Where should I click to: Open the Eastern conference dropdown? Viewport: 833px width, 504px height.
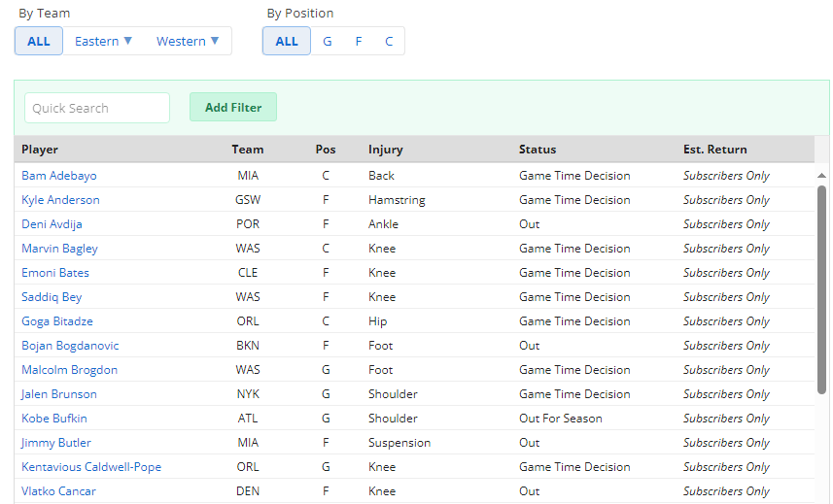103,41
